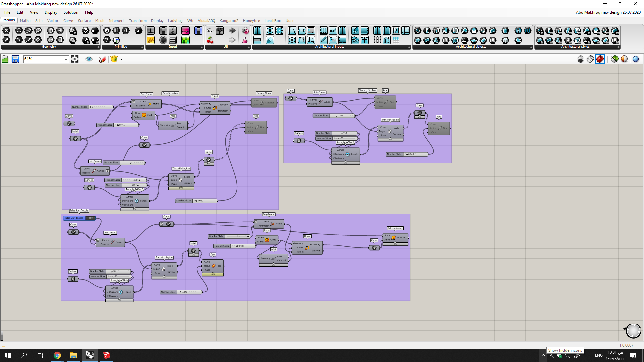
Task: Select the cherry picker Util component
Action: pos(210,40)
